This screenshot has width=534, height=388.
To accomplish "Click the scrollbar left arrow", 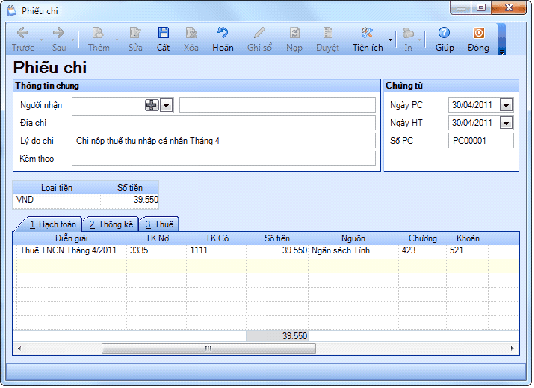I will tap(19, 348).
